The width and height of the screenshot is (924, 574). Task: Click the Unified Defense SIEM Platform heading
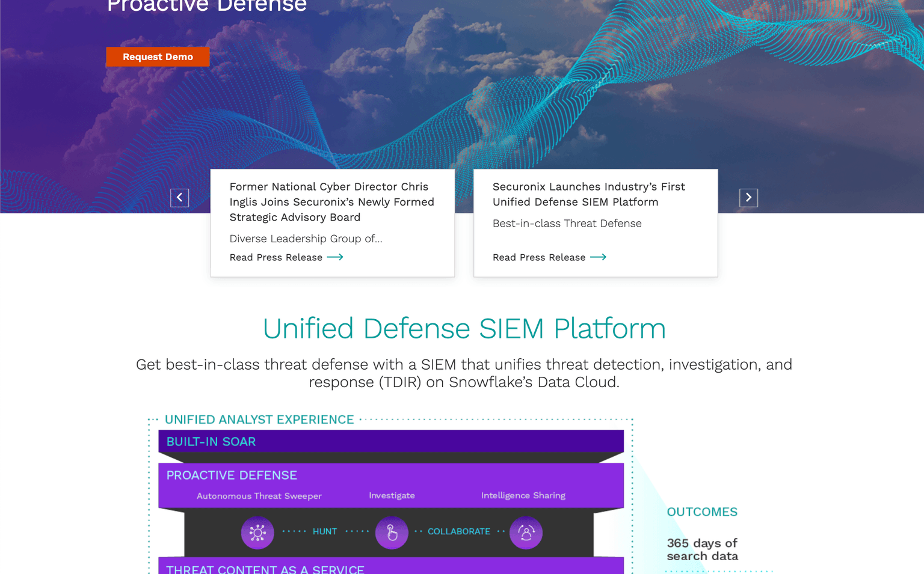tap(464, 329)
